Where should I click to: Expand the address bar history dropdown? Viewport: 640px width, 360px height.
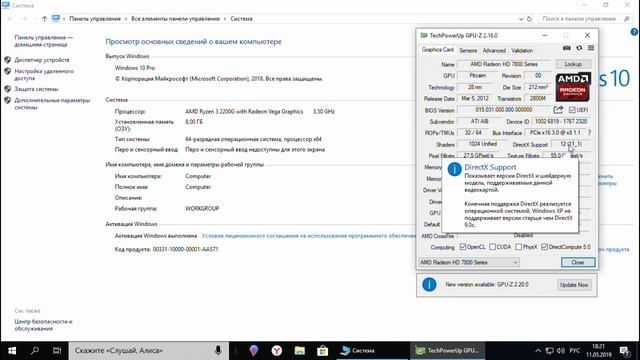521,19
